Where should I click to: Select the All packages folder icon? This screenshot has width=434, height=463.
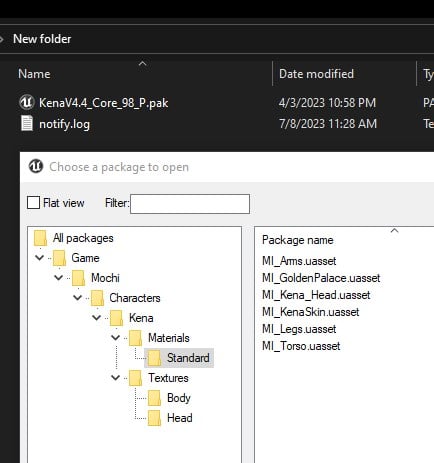pyautogui.click(x=40, y=239)
